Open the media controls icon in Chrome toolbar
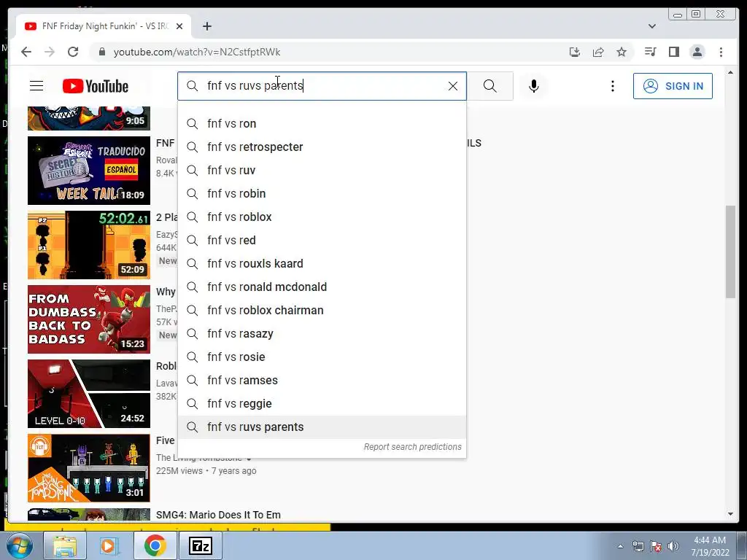747x560 pixels. point(650,52)
